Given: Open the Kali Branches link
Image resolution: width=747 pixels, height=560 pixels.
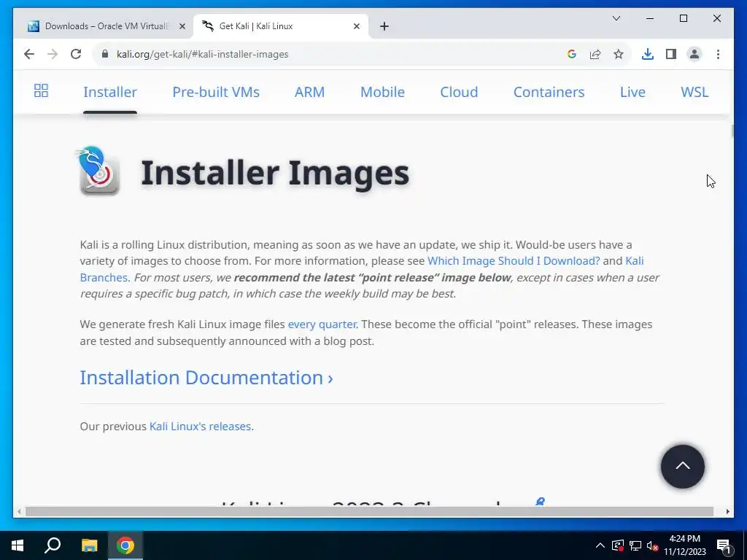Looking at the screenshot, I should tap(634, 261).
